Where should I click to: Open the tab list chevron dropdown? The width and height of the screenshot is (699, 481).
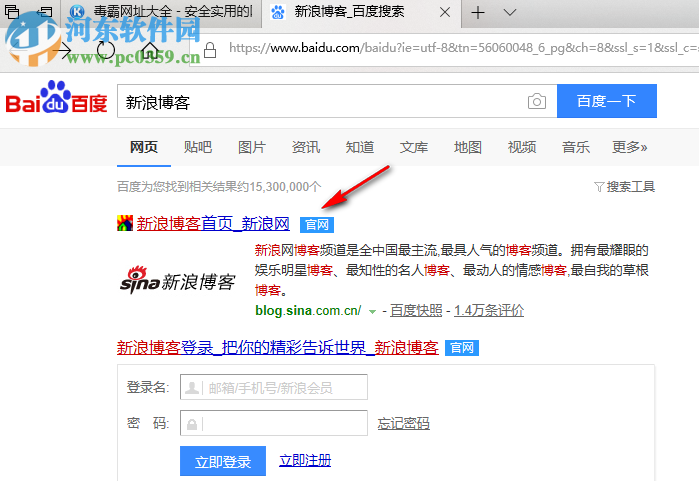tap(510, 12)
